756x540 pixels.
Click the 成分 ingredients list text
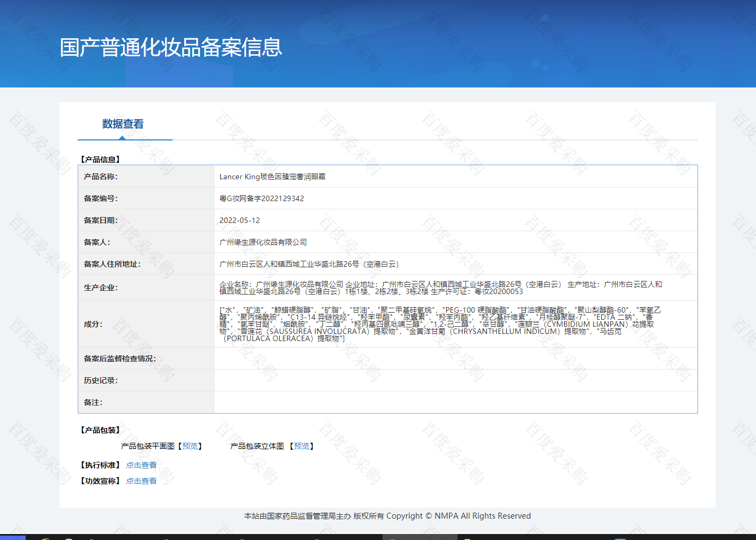click(440, 324)
